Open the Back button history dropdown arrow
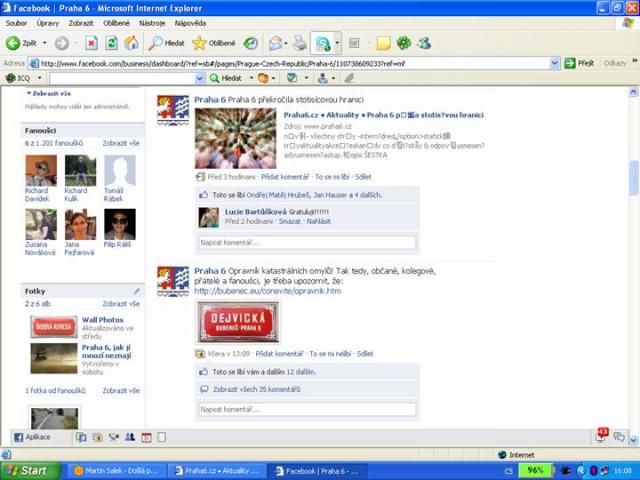640x480 pixels. pos(44,43)
